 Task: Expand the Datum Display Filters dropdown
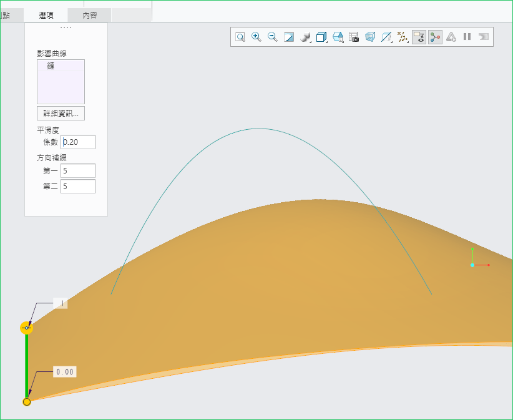pyautogui.click(x=403, y=37)
